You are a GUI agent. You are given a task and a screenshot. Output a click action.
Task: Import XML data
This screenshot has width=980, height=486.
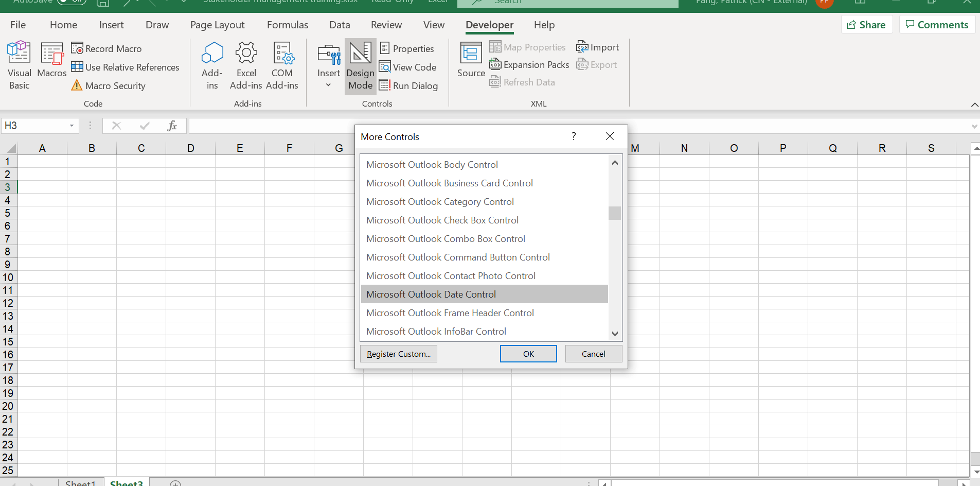597,47
